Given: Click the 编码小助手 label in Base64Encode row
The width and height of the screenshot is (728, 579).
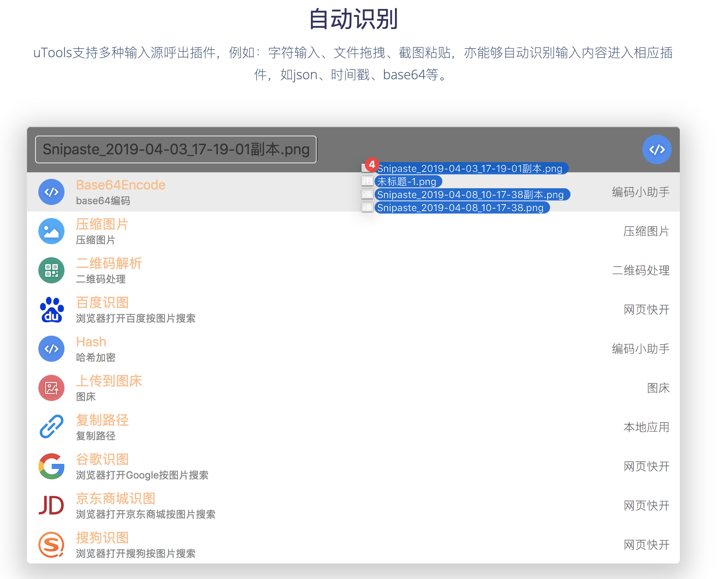Looking at the screenshot, I should tap(641, 192).
